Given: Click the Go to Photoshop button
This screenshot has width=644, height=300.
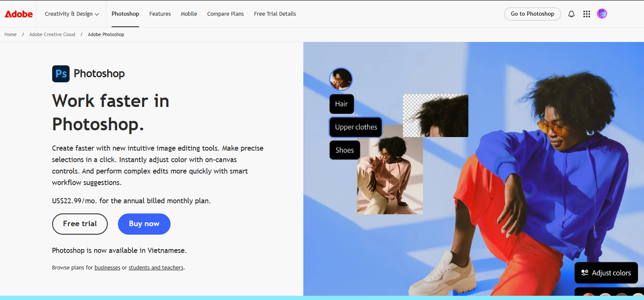Looking at the screenshot, I should [x=532, y=14].
